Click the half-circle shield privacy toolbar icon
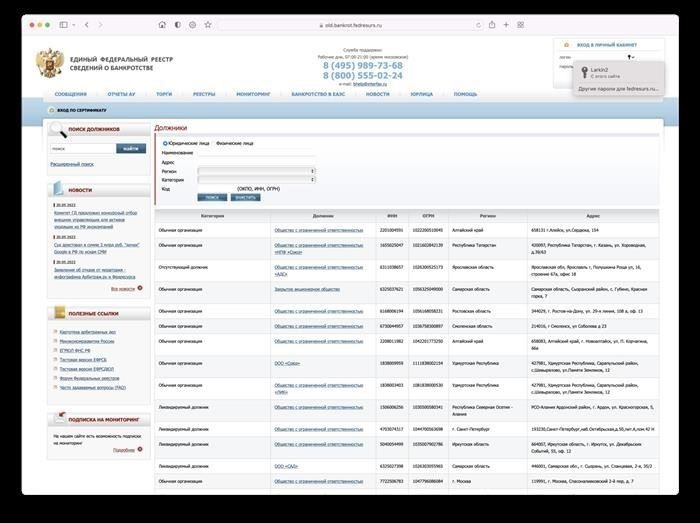 (x=177, y=25)
